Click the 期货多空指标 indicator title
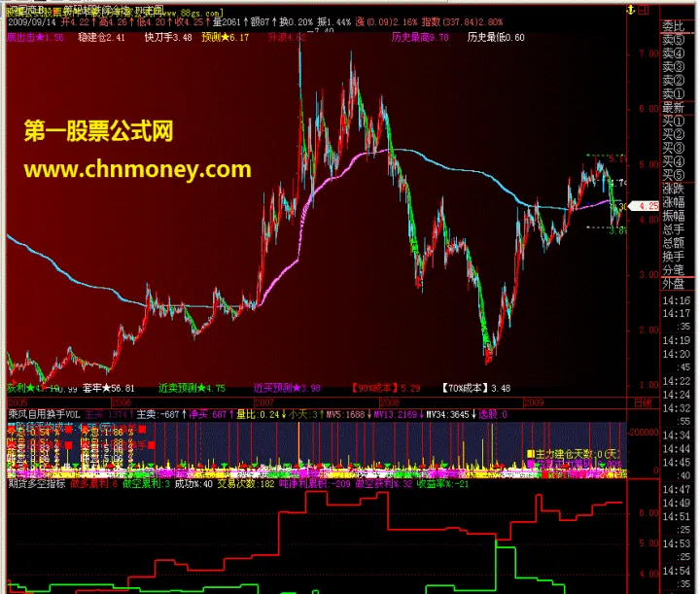Image resolution: width=700 pixels, height=594 pixels. [x=38, y=482]
